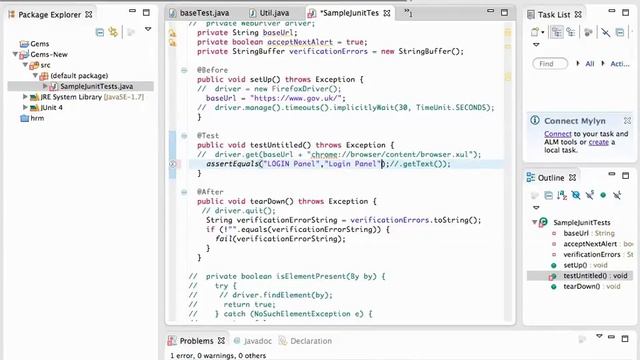Click the All working set link
640x360 pixels.
coord(590,64)
